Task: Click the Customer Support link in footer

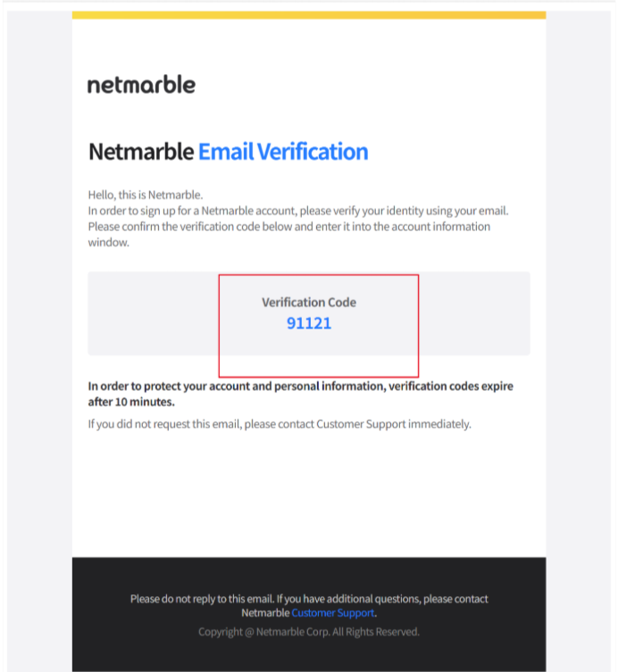Action: tap(333, 613)
